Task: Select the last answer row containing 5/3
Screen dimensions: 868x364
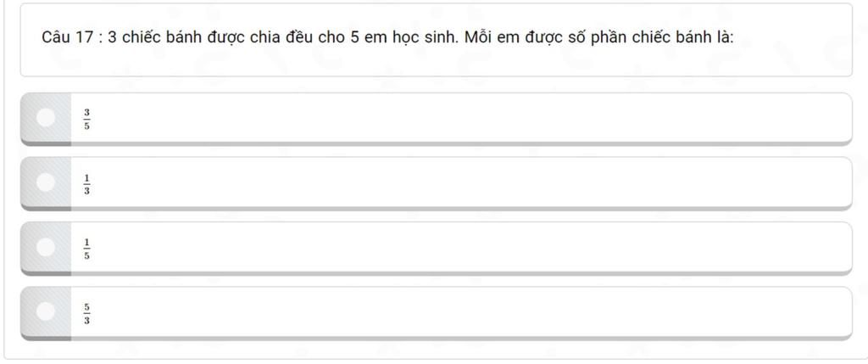Action: (437, 314)
